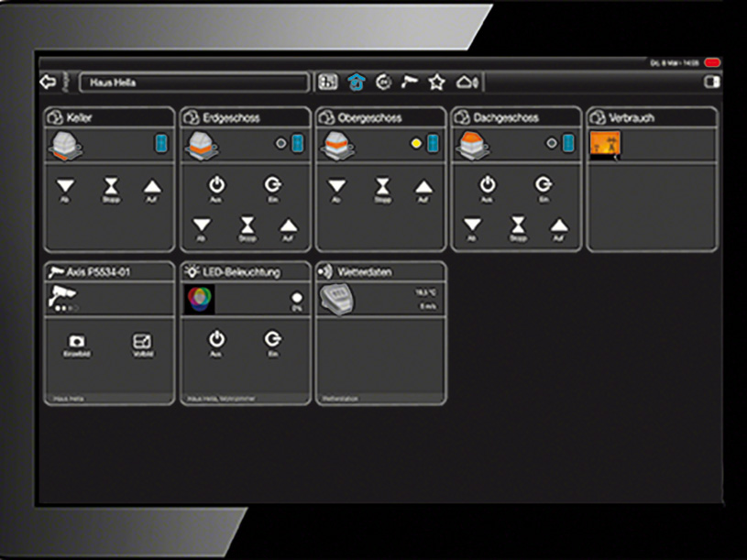
Task: Open the RGB color wheel in LED-Beleuchtung
Action: click(x=197, y=300)
